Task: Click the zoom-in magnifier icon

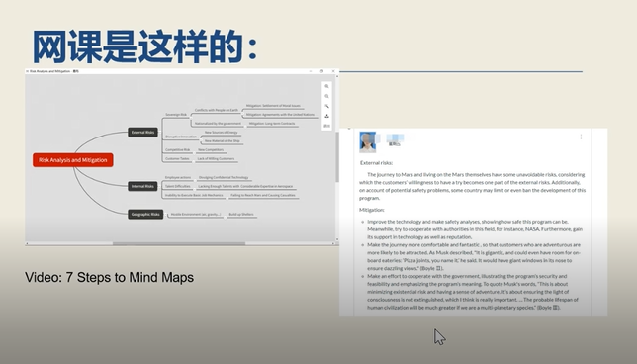Action: 326,86
